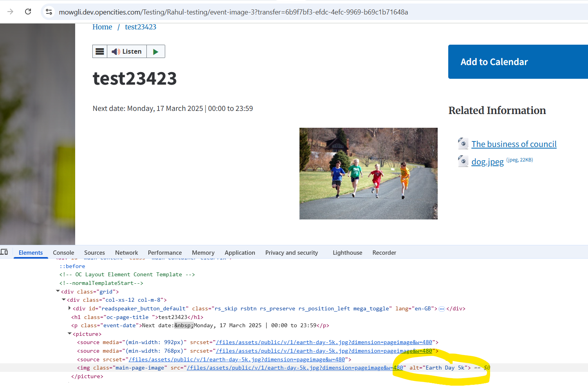Select the normalTemplateStart comment row
This screenshot has height=386, width=588.
pyautogui.click(x=101, y=283)
